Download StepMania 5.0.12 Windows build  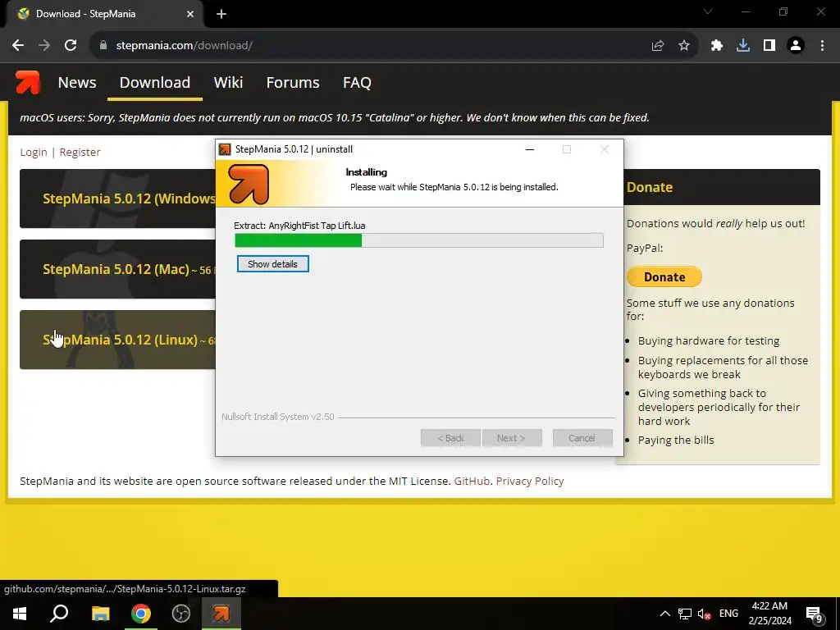(x=117, y=199)
